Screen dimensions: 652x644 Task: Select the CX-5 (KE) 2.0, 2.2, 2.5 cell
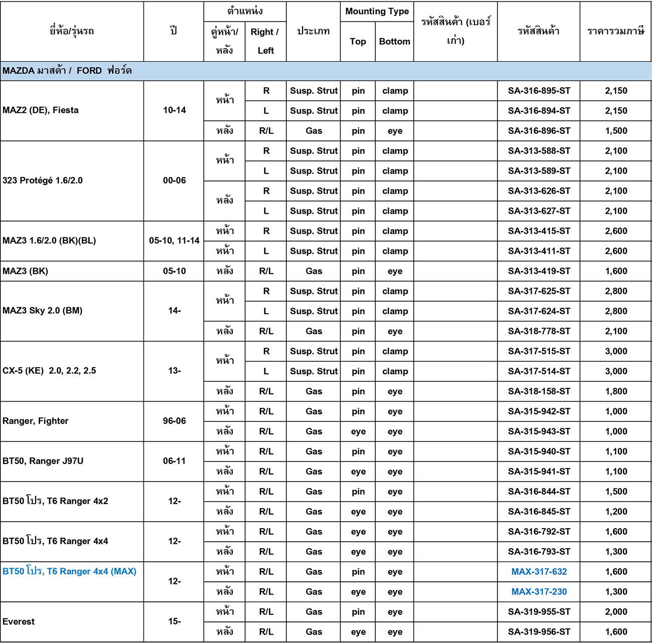tap(72, 371)
